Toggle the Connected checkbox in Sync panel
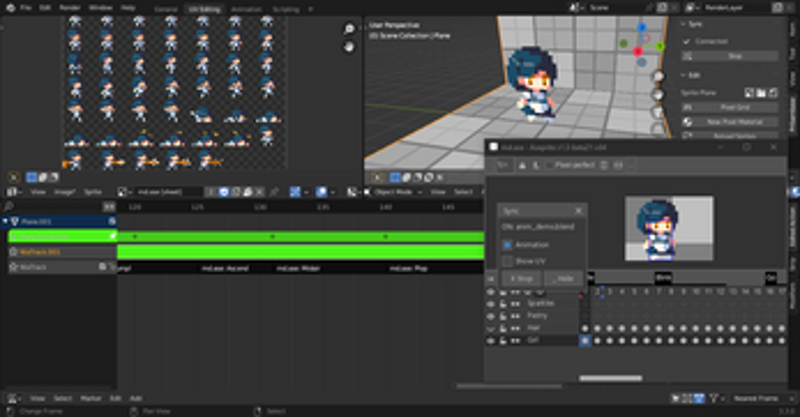 point(687,41)
